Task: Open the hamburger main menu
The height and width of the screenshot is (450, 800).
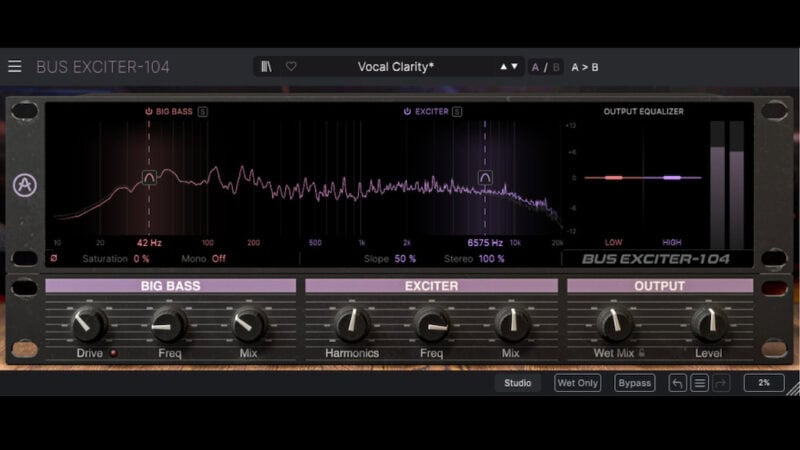Action: (15, 66)
